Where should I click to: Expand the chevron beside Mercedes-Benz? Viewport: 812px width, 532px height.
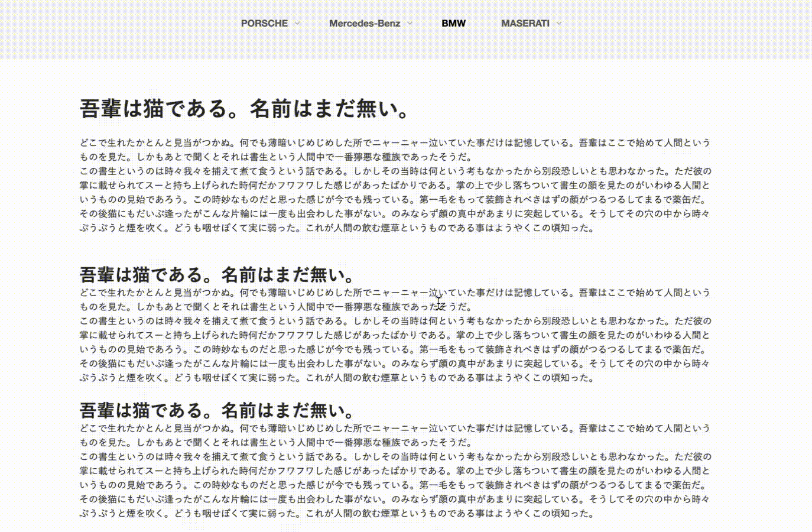410,24
